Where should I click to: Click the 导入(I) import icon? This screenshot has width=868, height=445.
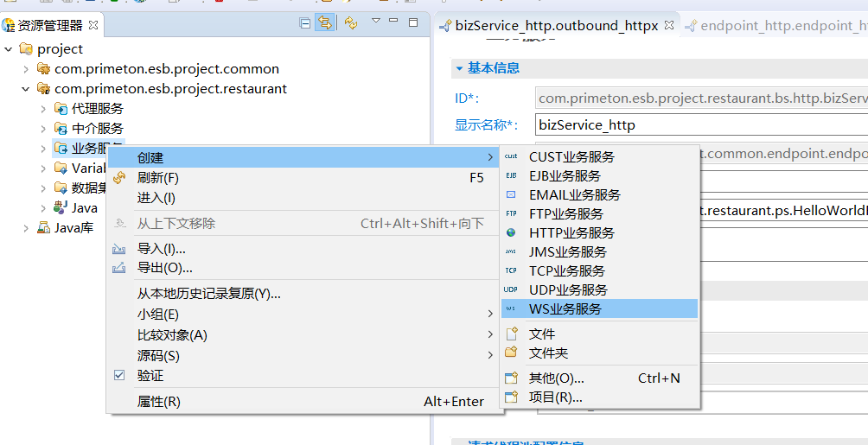click(119, 249)
